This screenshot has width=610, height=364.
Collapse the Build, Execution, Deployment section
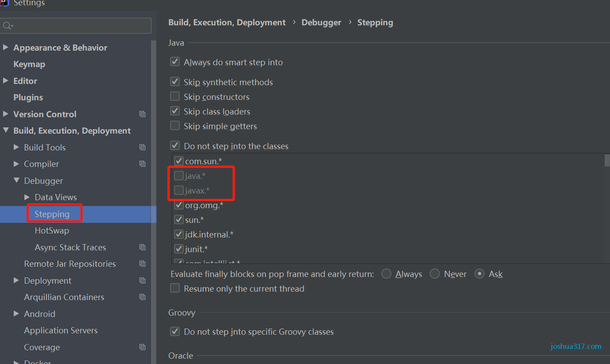point(5,131)
